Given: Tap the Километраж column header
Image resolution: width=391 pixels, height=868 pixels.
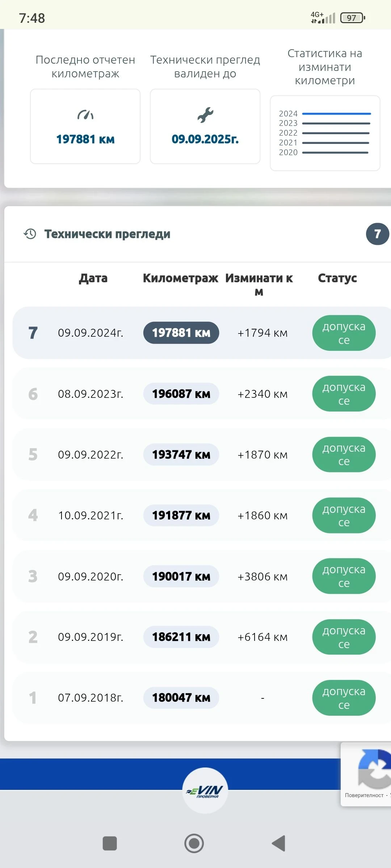Looking at the screenshot, I should coord(180,278).
